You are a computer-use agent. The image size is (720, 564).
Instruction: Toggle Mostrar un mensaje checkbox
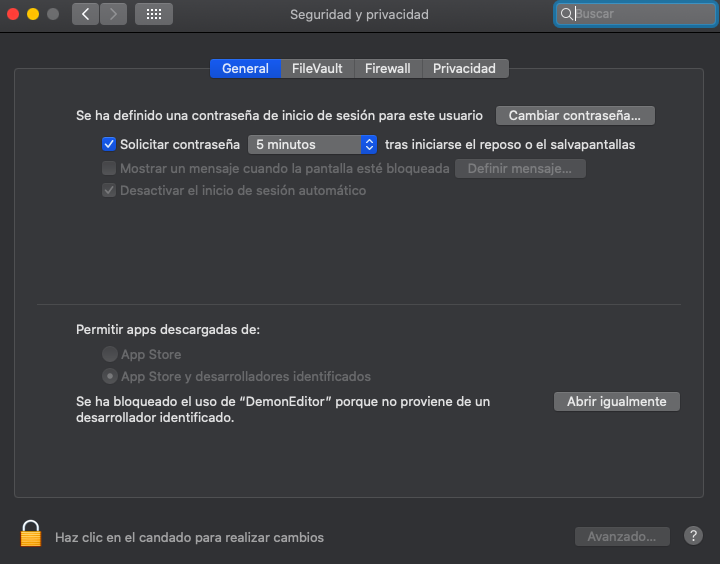click(x=109, y=168)
